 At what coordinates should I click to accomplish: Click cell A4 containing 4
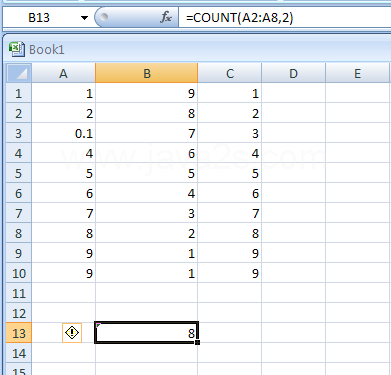click(x=63, y=153)
